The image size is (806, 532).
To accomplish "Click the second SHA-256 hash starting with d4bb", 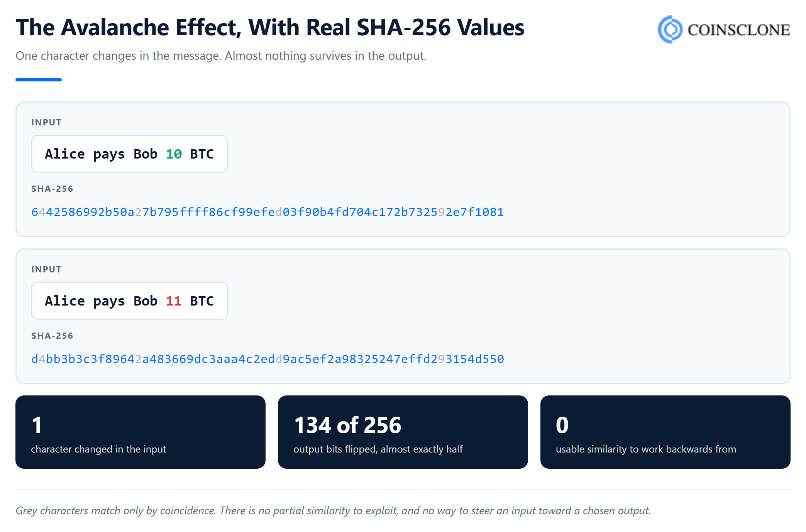I will pyautogui.click(x=268, y=359).
